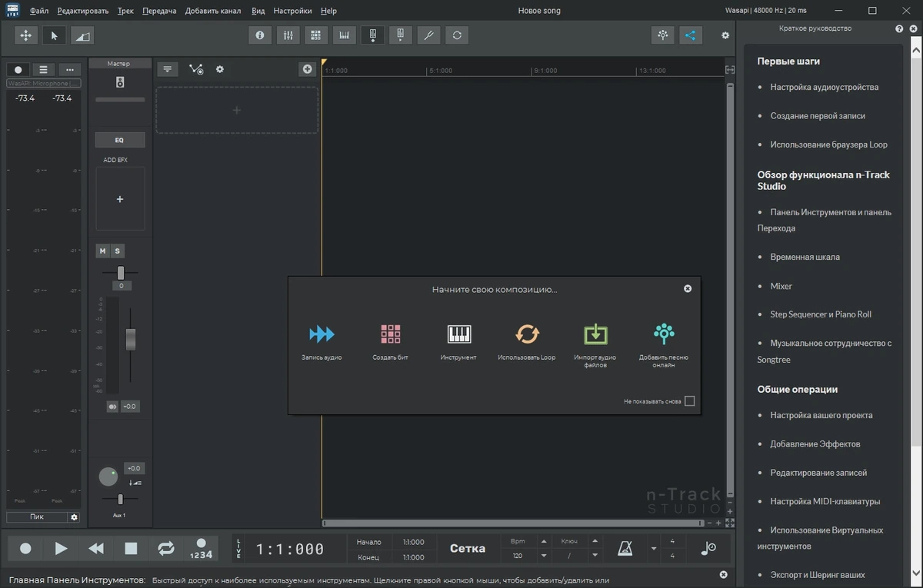
Task: Open the step sequencer grid button in the toolbar
Action: (315, 35)
